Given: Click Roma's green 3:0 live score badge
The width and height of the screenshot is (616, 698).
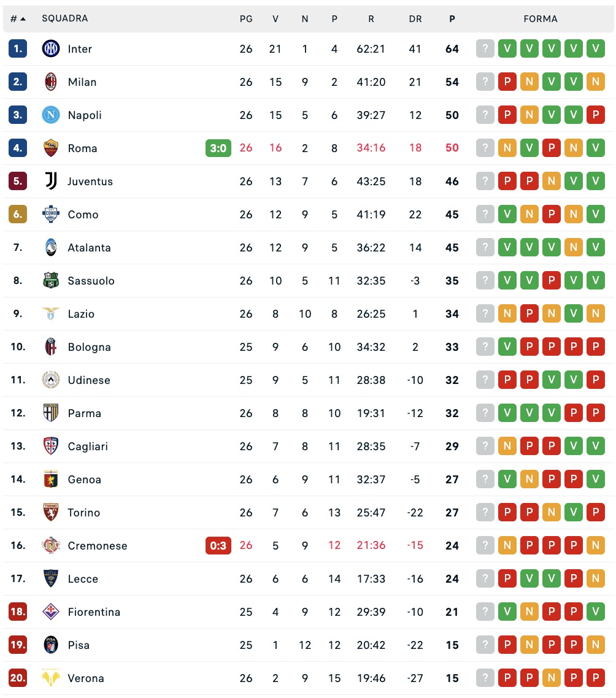Looking at the screenshot, I should (218, 148).
